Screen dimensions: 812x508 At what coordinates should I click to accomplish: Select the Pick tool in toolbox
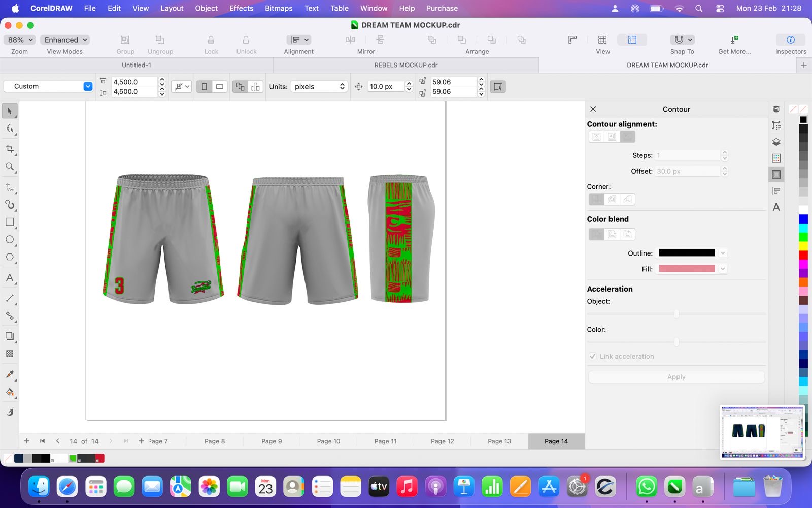(x=10, y=111)
